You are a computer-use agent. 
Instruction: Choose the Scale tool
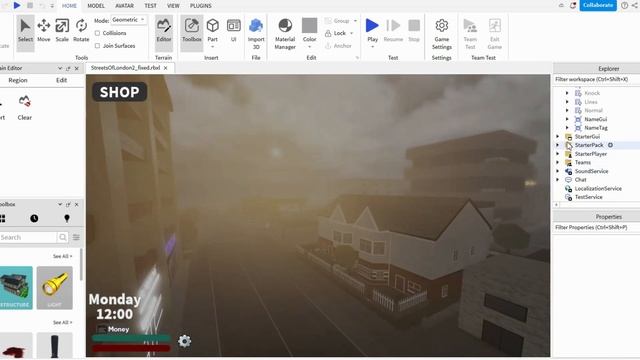[62, 31]
